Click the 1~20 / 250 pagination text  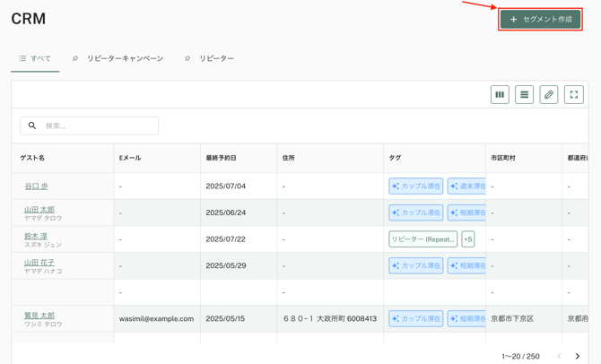[x=520, y=356]
